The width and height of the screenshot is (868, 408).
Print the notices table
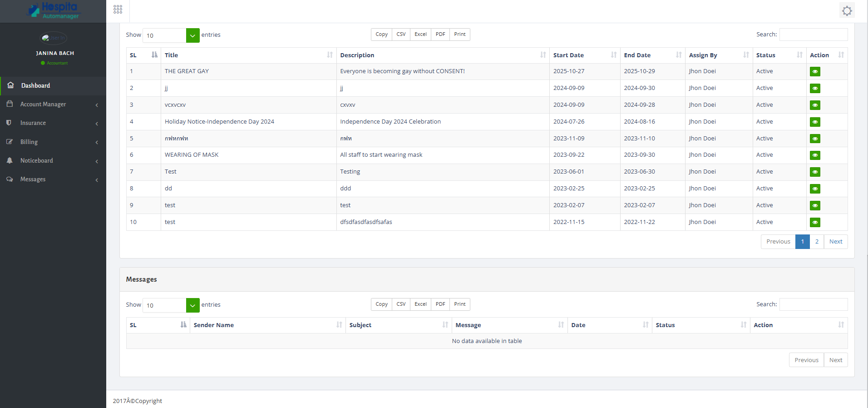pos(460,35)
